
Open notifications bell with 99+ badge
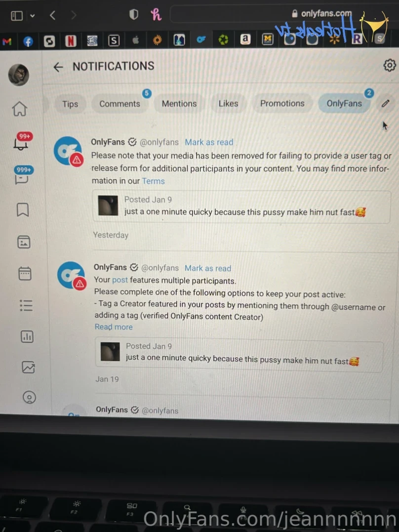21,142
